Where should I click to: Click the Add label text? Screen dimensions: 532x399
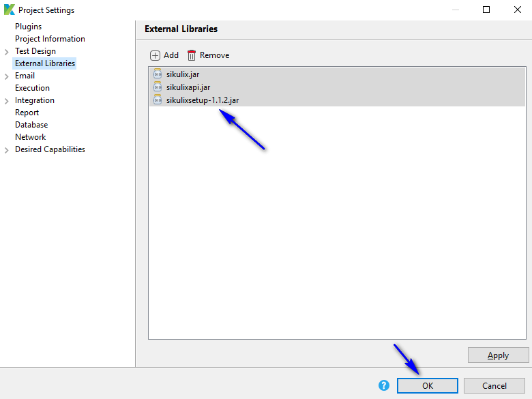[171, 55]
